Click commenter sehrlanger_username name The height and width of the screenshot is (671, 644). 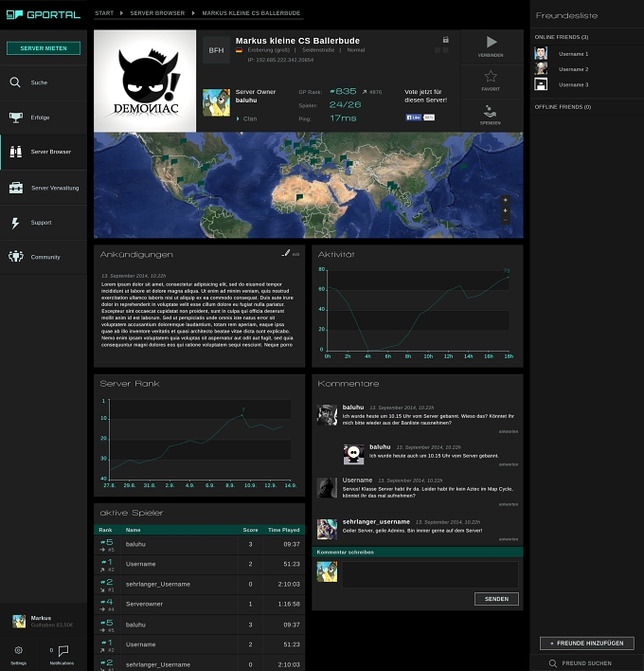click(x=376, y=521)
